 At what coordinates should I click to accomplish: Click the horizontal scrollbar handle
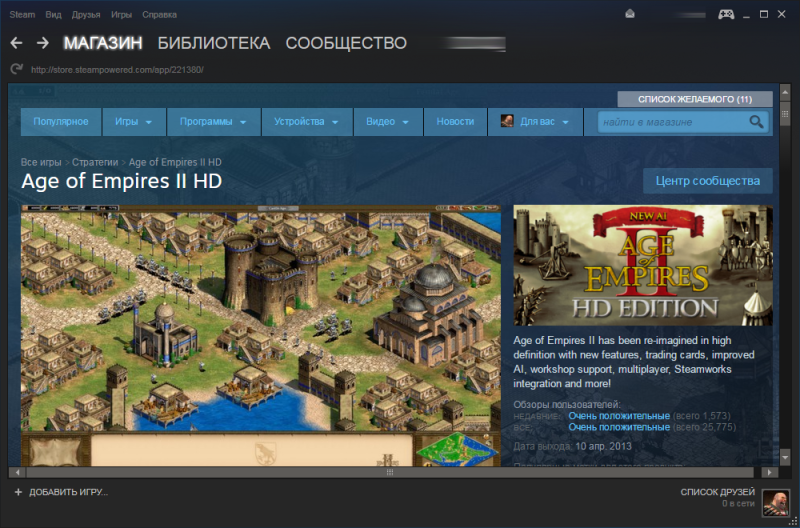coord(390,472)
